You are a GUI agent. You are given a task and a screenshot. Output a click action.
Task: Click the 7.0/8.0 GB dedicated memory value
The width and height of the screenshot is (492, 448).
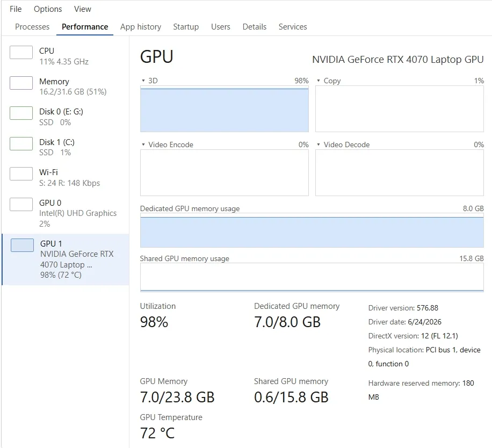287,322
